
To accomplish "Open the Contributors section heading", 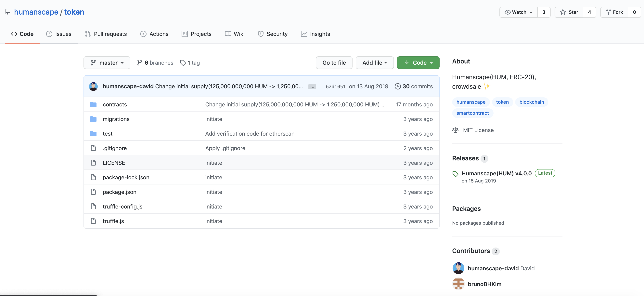I will (x=471, y=251).
